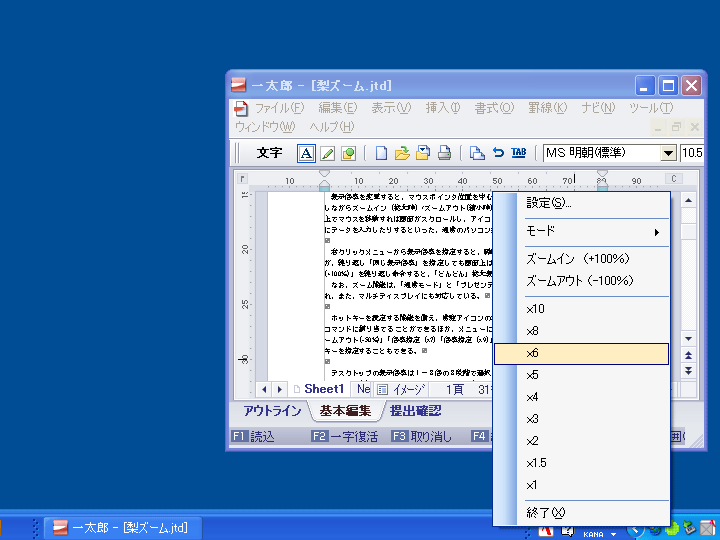The image size is (720, 540).
Task: Switch to the 提出確認 tab
Action: 415,411
